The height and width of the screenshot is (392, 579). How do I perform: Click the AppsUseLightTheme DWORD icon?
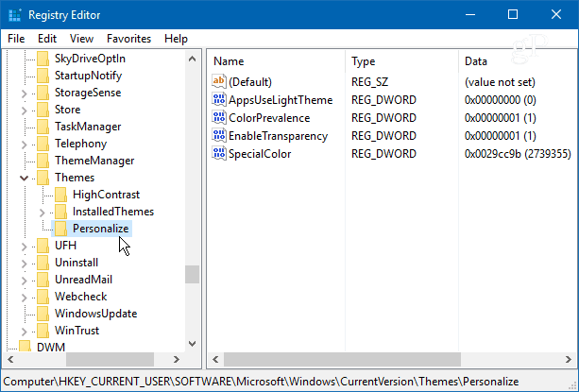218,100
